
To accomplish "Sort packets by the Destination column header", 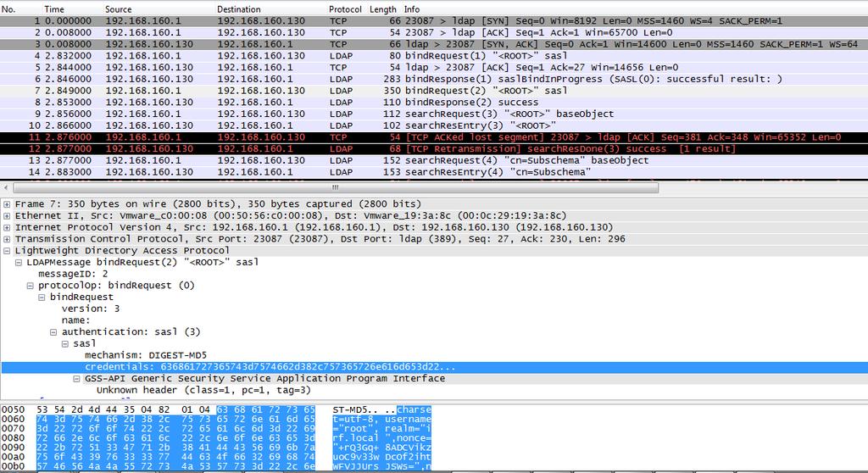I will (x=238, y=8).
